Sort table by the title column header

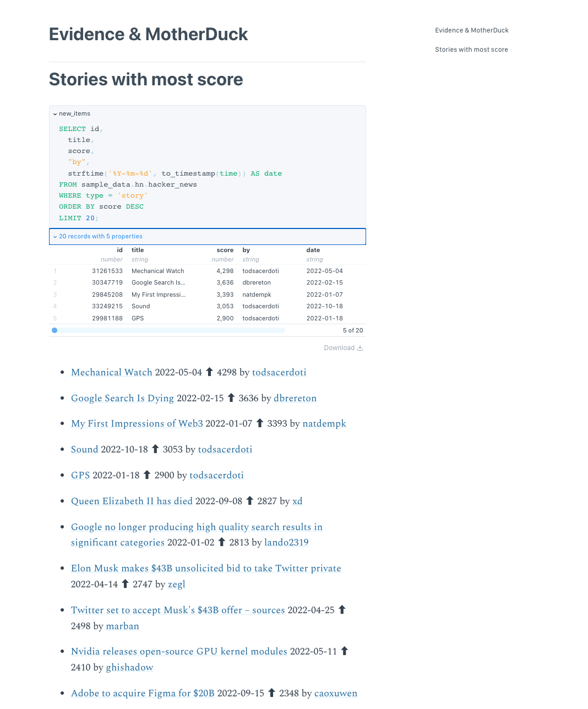[138, 250]
